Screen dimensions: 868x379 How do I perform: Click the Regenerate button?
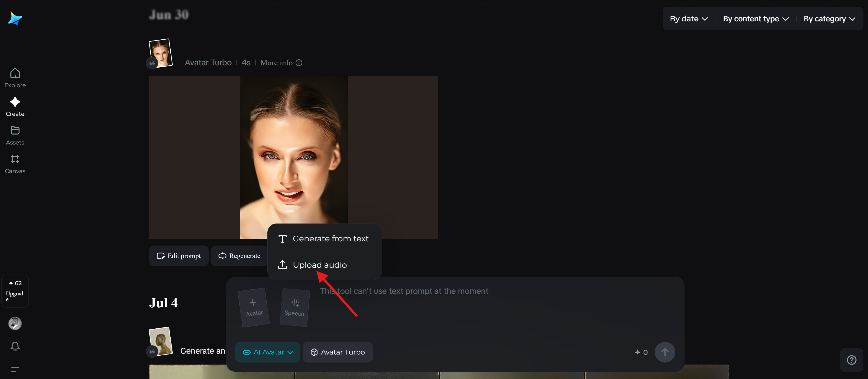[239, 256]
